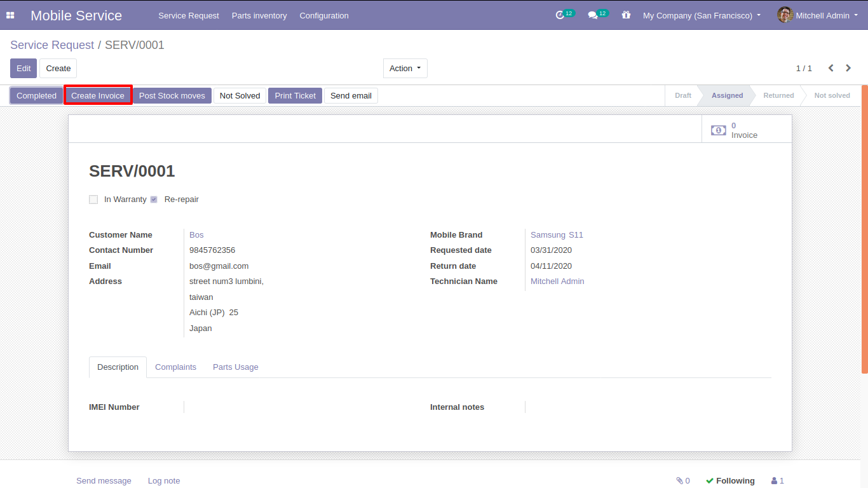
Task: Click return date 04/11/2020
Action: click(552, 266)
